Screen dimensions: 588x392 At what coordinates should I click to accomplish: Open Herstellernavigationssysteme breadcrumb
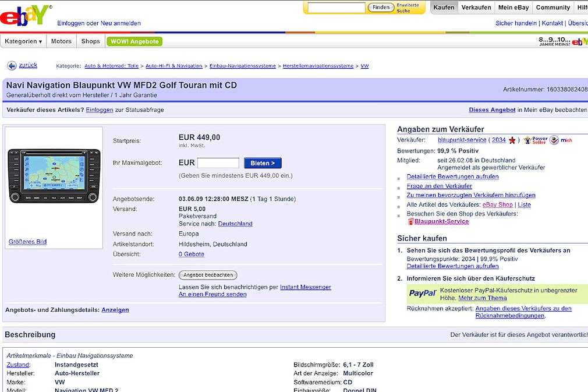[318, 66]
